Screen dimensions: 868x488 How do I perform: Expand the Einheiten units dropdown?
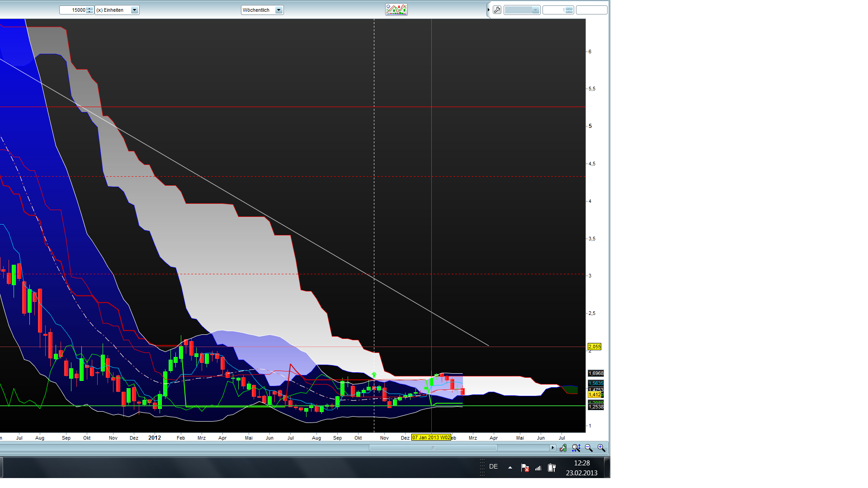(134, 10)
